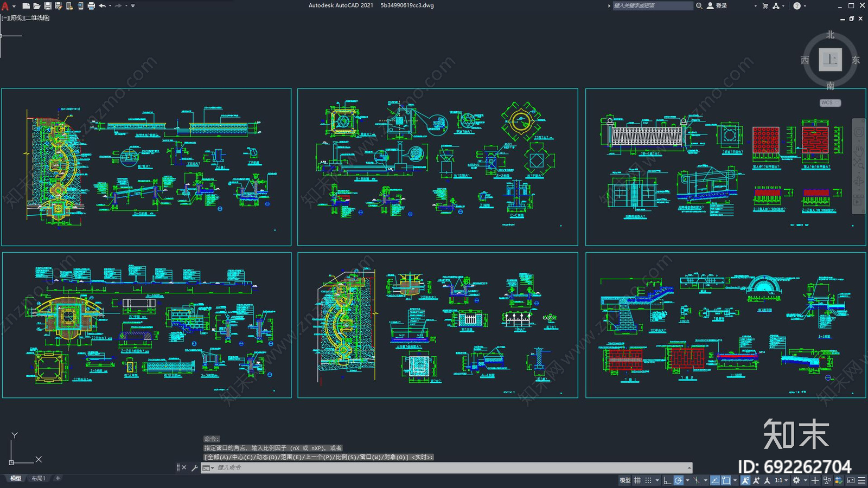This screenshot has height=488, width=868.
Task: Click the Open file folder icon
Action: tap(36, 6)
